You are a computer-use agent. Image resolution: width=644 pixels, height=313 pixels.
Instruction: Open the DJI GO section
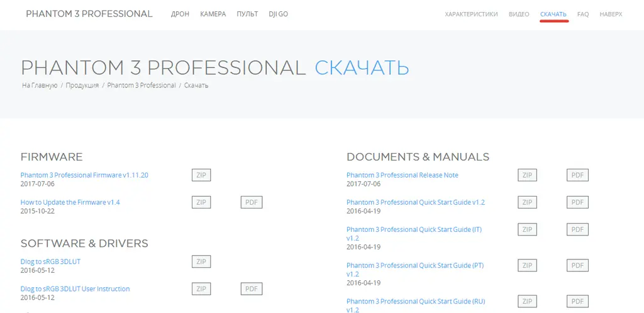[x=278, y=14]
